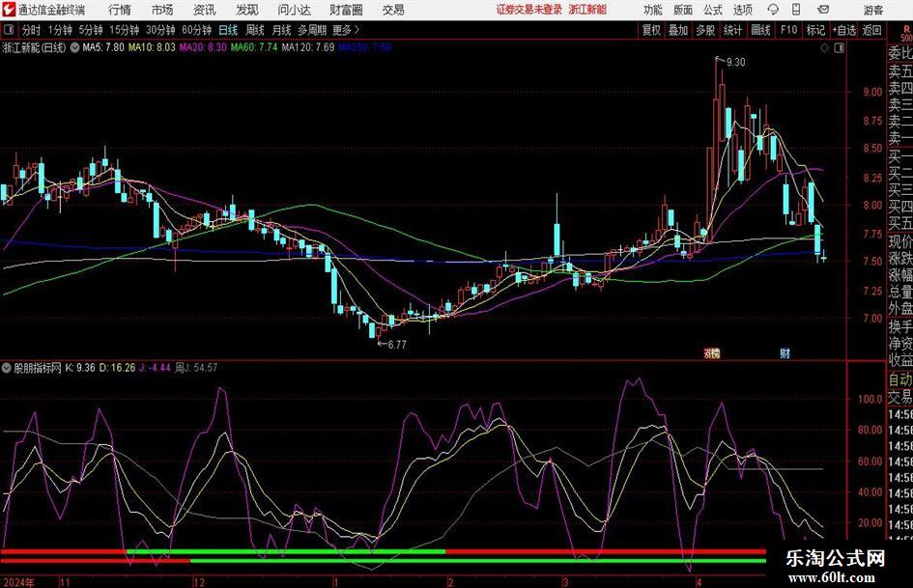Switch to the 15分钟 period tab

tap(125, 30)
